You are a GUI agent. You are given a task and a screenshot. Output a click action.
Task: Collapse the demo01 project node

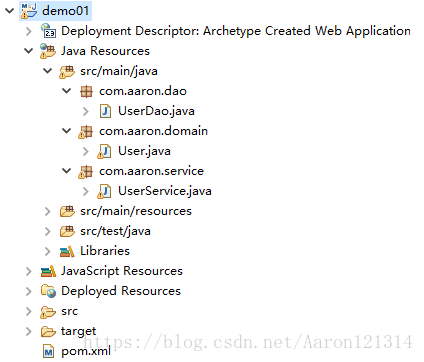(9, 11)
